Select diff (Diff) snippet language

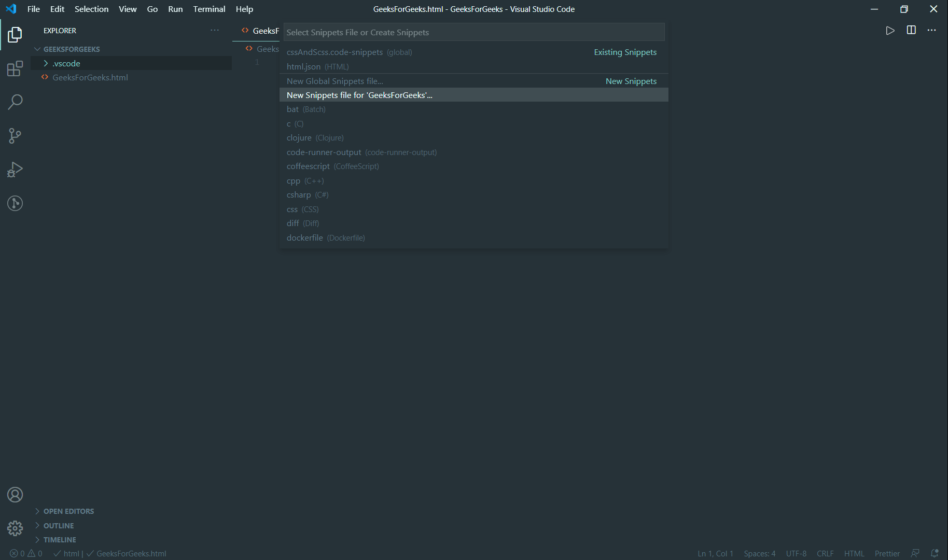474,223
